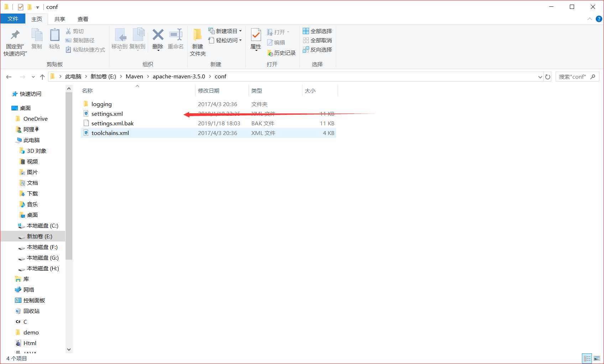Click the back navigation arrow
Screen dimensions: 604x364
click(x=9, y=77)
